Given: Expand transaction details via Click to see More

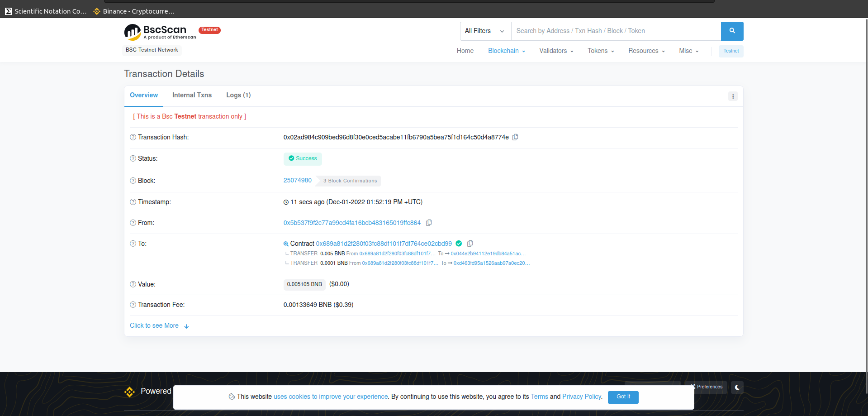Looking at the screenshot, I should point(154,325).
